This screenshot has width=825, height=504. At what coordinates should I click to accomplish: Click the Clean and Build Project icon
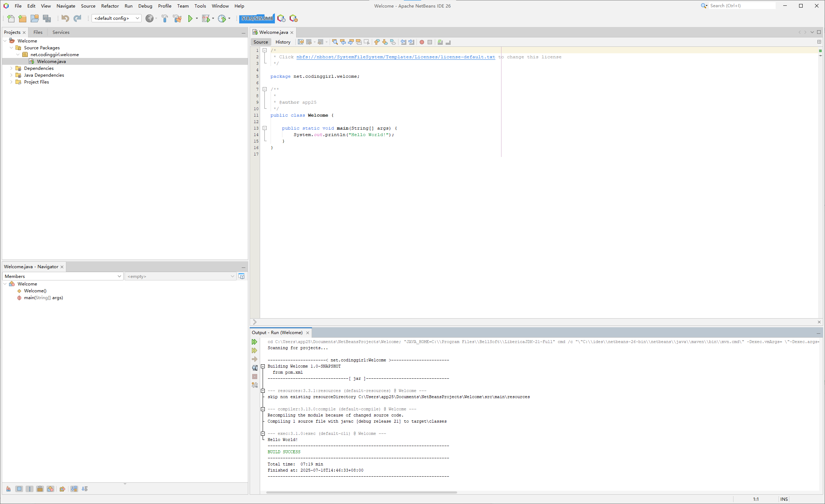[177, 18]
